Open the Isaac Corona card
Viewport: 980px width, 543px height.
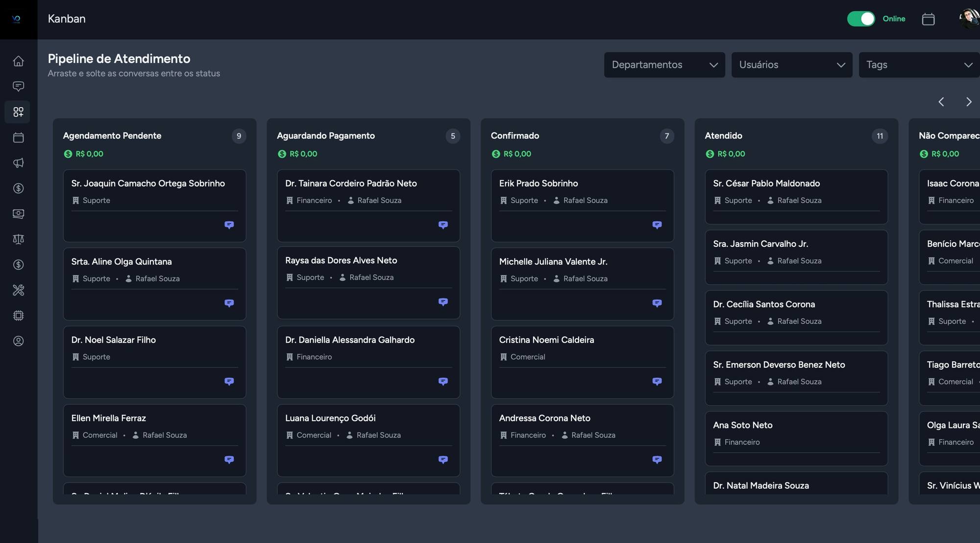coord(949,197)
